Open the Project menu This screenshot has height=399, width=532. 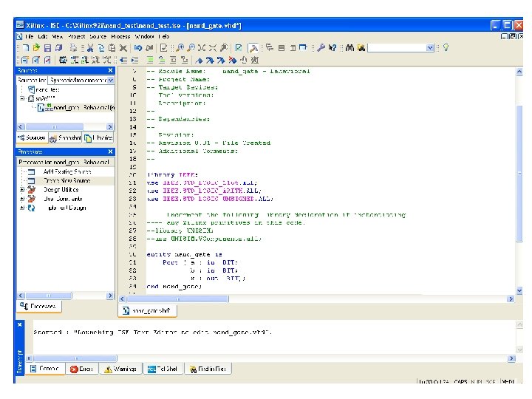[76, 35]
